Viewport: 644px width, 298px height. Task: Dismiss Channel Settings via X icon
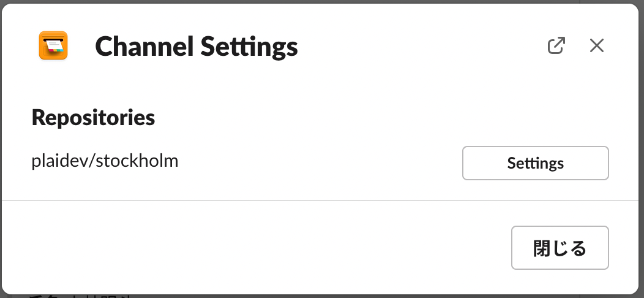(596, 46)
